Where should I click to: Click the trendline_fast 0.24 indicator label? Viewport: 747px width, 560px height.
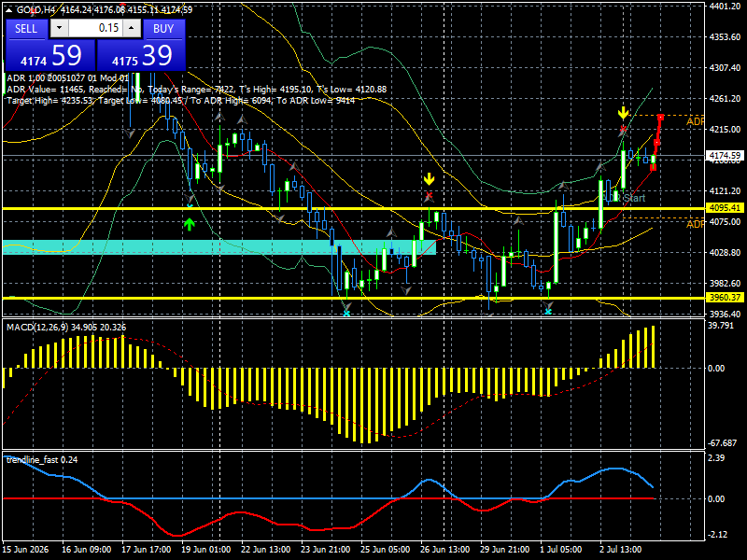[42, 460]
